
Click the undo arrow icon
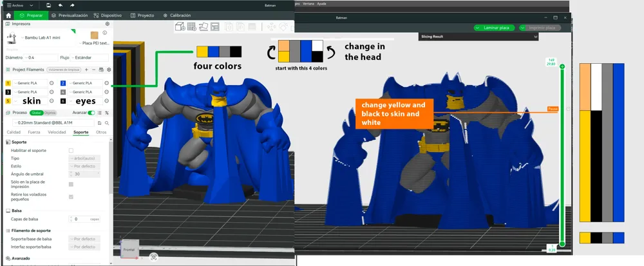pos(61,5)
